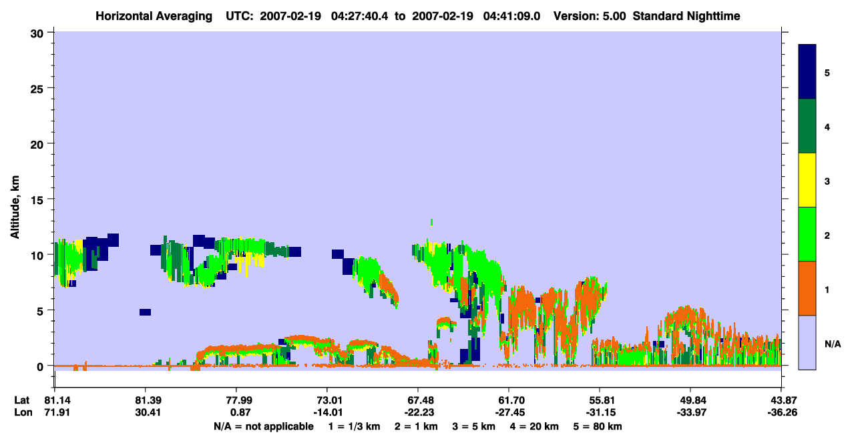Click the longitude value '-31.15'

(600, 412)
